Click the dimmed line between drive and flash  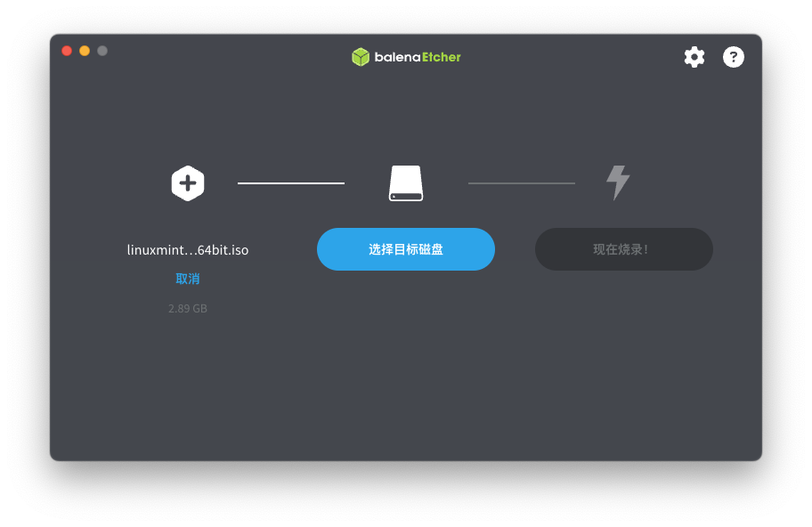(522, 183)
